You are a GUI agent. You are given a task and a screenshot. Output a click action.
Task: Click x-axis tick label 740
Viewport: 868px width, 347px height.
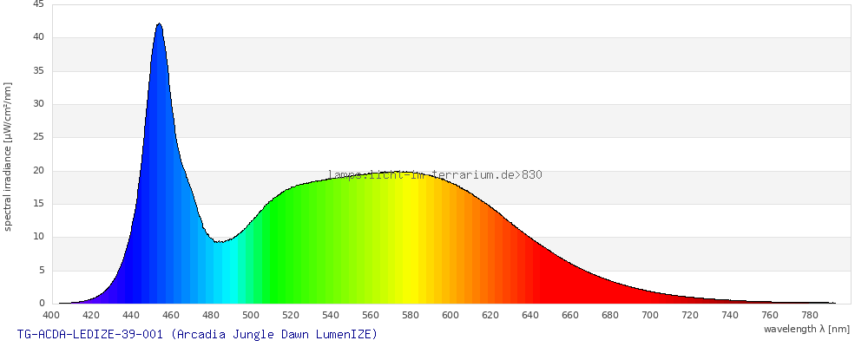tap(730, 316)
